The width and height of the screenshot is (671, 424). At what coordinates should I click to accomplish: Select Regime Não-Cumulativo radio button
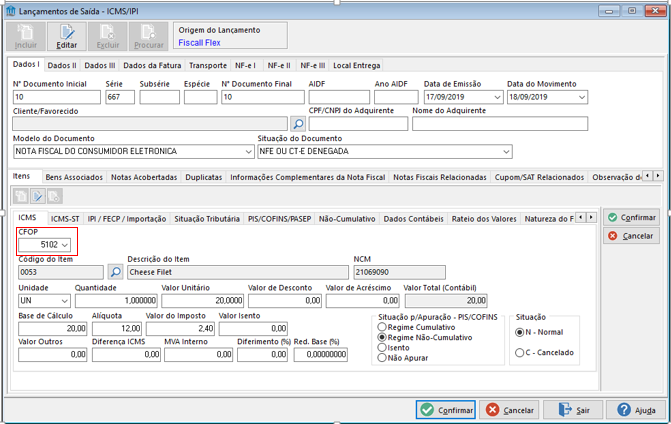coord(382,338)
